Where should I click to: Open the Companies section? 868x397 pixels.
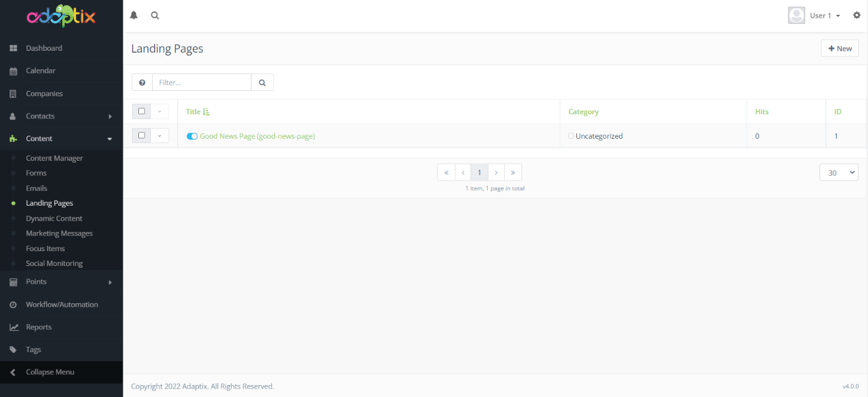tap(44, 93)
